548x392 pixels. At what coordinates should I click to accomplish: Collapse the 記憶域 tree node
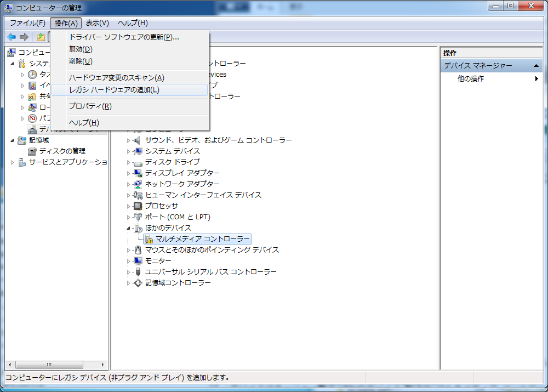click(11, 140)
